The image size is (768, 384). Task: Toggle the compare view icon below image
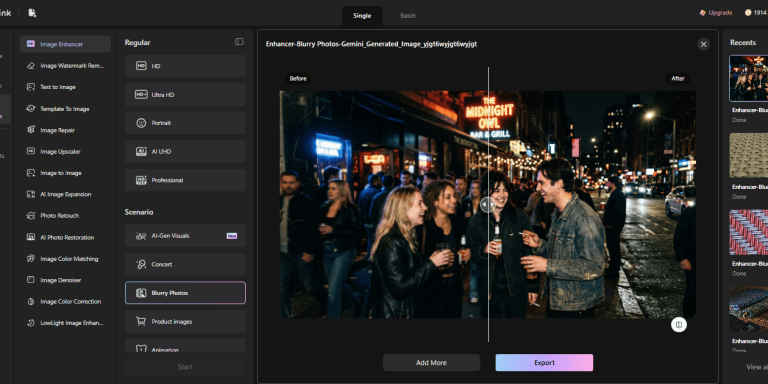point(679,324)
